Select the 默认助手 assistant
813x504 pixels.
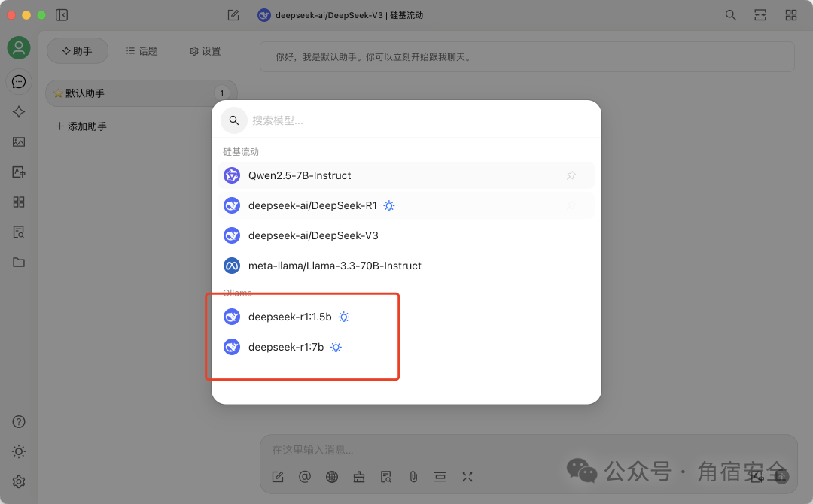141,93
